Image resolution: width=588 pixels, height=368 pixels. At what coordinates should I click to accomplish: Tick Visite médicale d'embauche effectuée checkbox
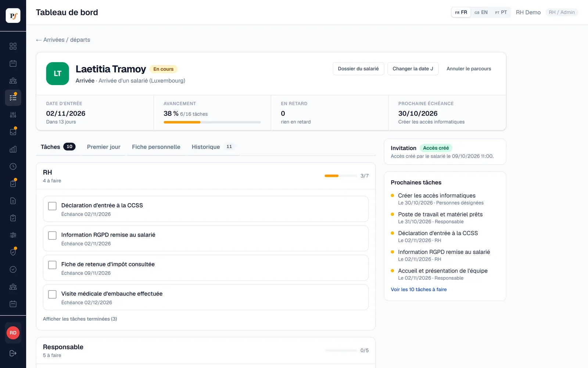(x=52, y=294)
